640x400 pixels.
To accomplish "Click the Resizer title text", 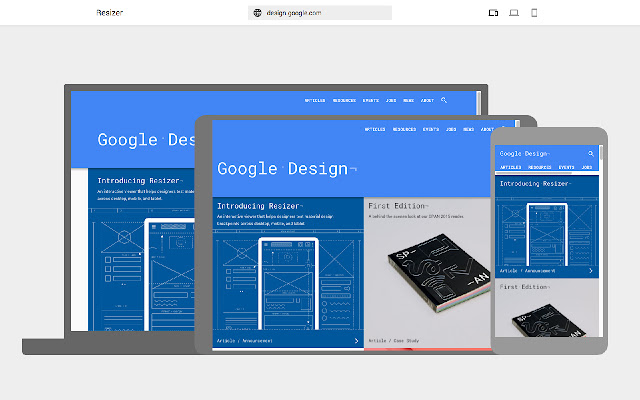I will pyautogui.click(x=109, y=13).
